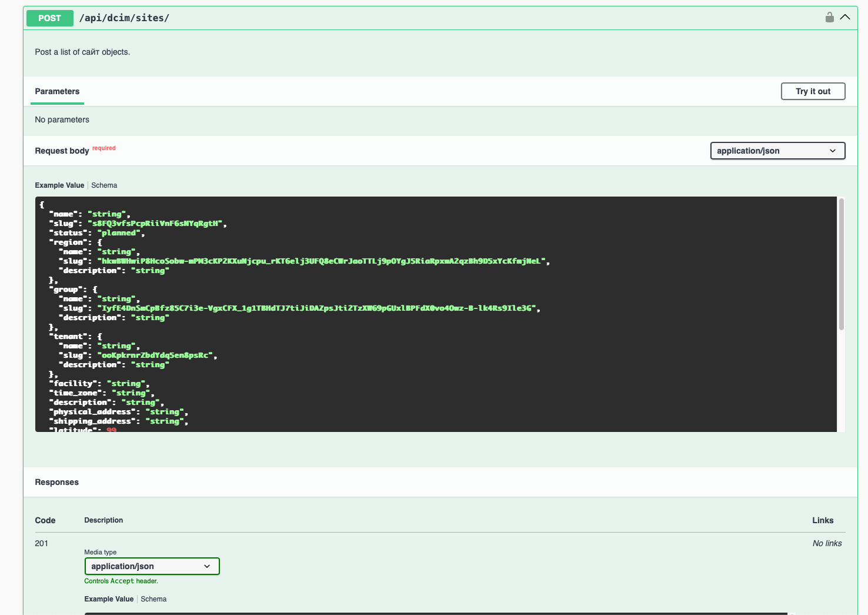Select the Parameters tab
The width and height of the screenshot is (868, 615).
[x=57, y=91]
